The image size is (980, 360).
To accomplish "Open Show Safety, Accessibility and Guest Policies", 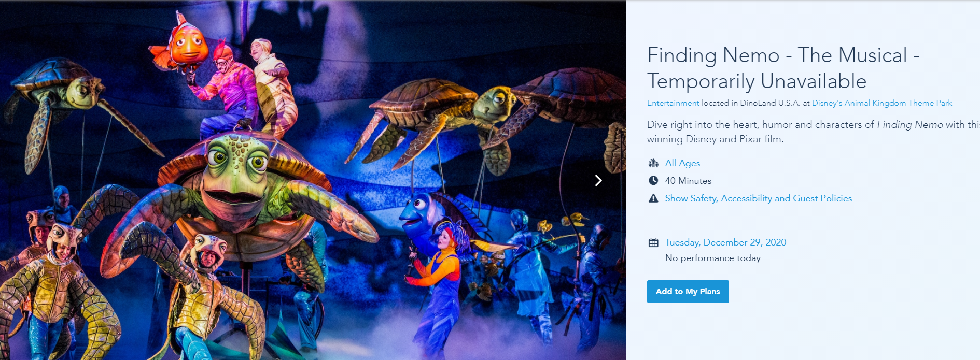I will pyautogui.click(x=759, y=198).
